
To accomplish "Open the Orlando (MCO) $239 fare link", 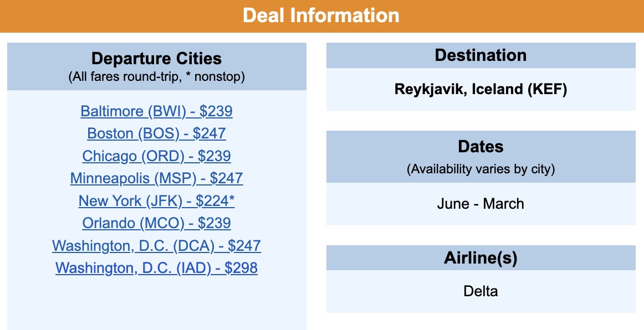I will (156, 223).
